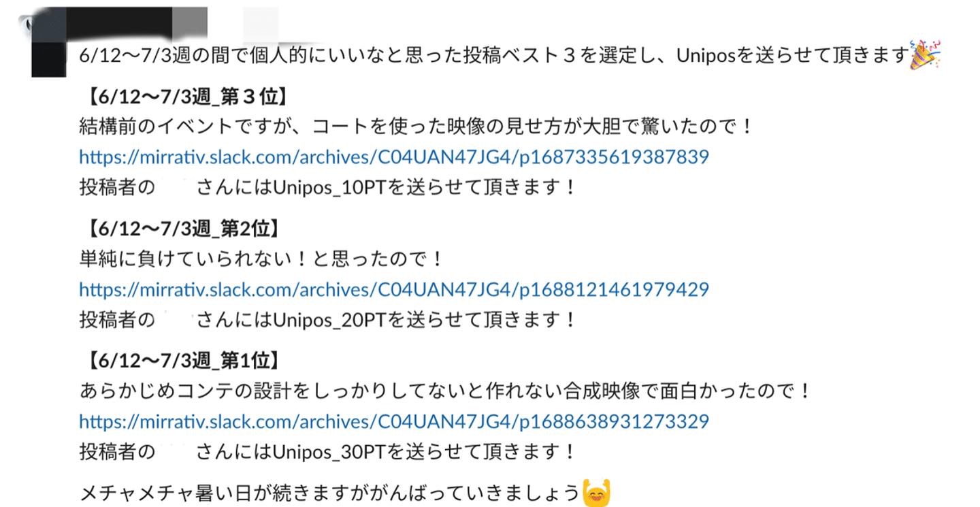Viewport: 980px width, 507px height.
Task: Click the closing line メチャメチャ暑い日が続きます
Action: tap(330, 493)
